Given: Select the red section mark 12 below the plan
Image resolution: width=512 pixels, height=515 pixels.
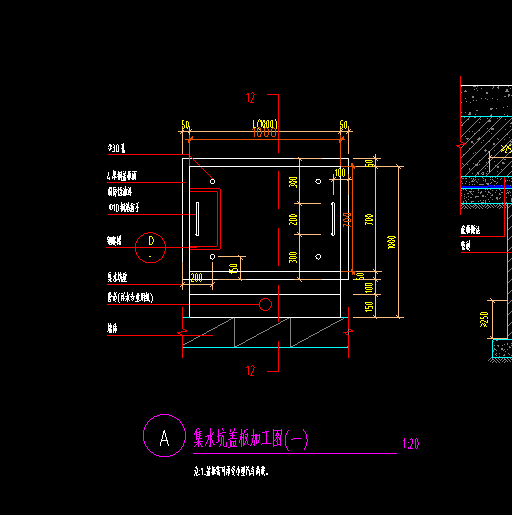Looking at the screenshot, I should tap(250, 371).
